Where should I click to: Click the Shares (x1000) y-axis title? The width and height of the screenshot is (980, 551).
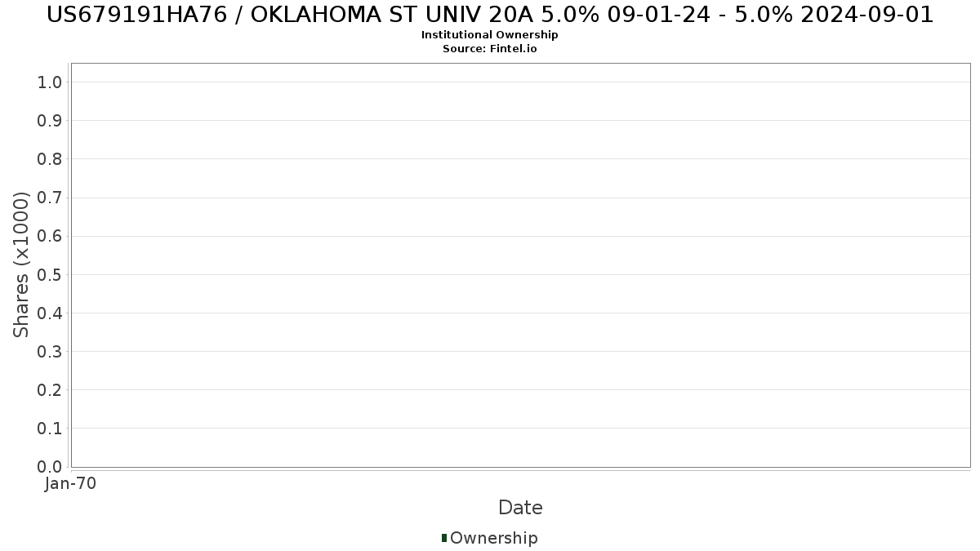point(21,264)
